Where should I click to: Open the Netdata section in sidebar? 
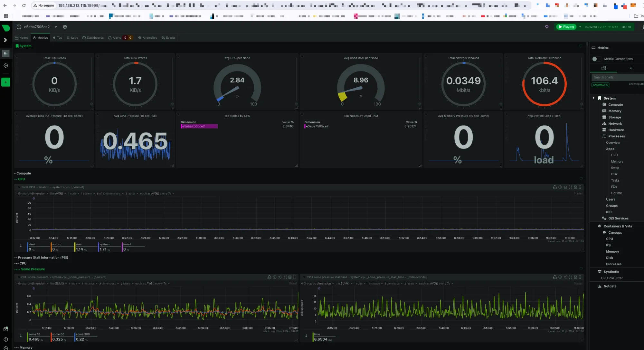[610, 286]
